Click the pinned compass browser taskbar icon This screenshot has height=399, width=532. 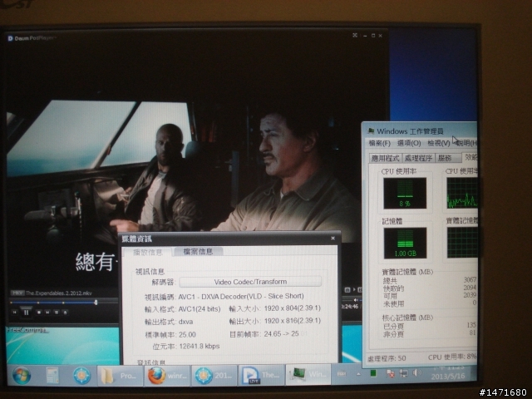(x=81, y=376)
